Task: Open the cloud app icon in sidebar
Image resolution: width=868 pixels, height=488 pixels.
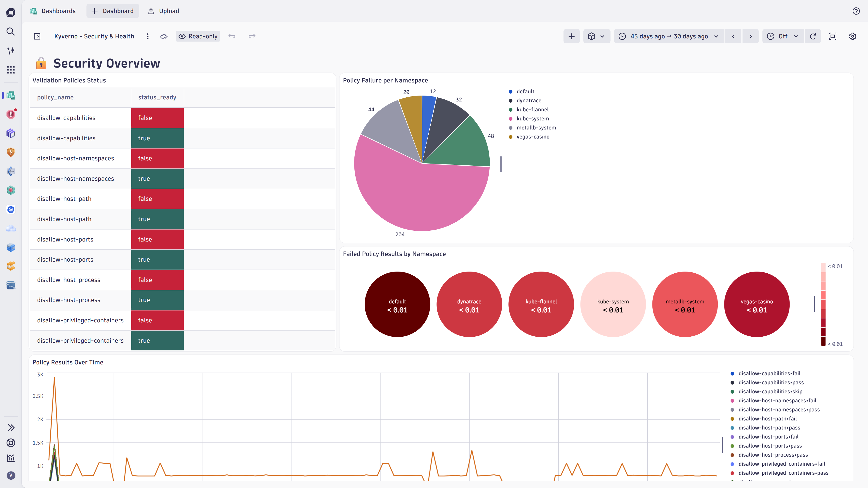Action: [11, 228]
